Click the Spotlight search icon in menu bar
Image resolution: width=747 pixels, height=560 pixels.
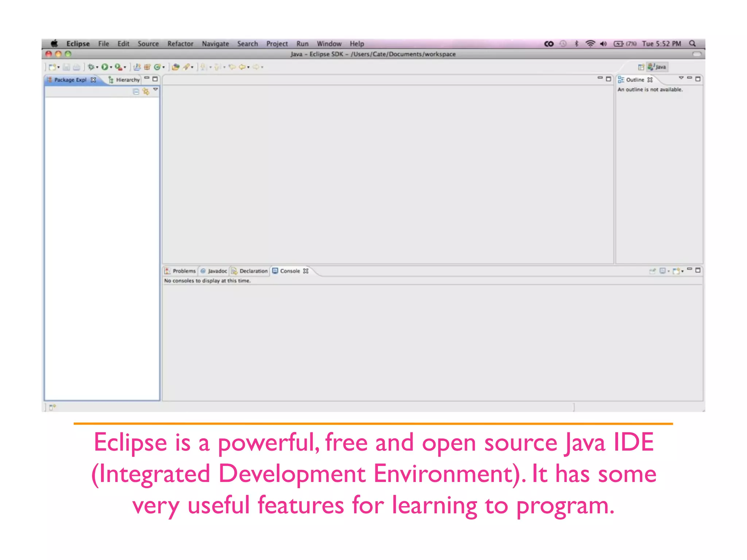pos(692,44)
